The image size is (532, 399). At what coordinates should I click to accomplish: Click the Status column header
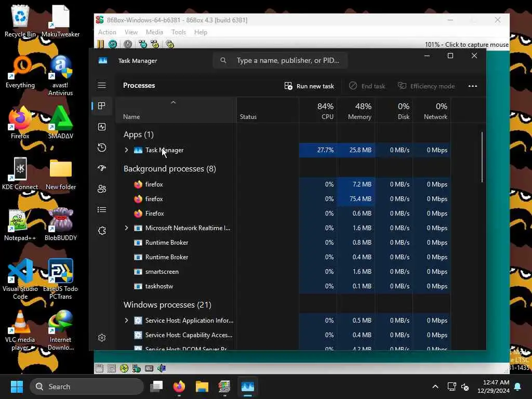click(268, 110)
